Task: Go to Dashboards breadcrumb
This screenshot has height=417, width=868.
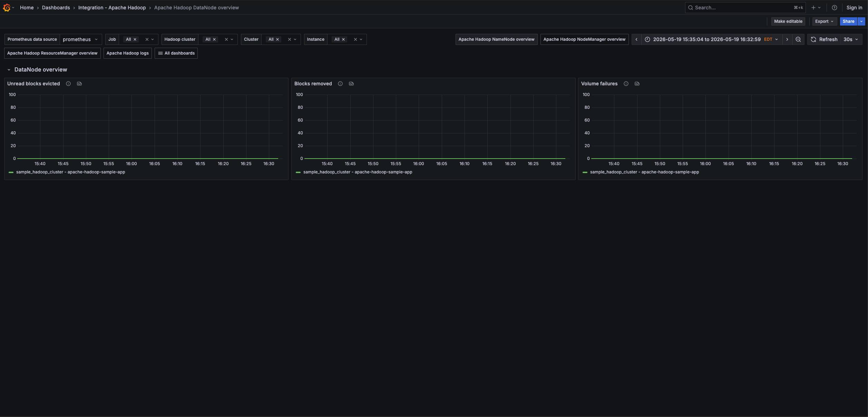Action: 56,8
